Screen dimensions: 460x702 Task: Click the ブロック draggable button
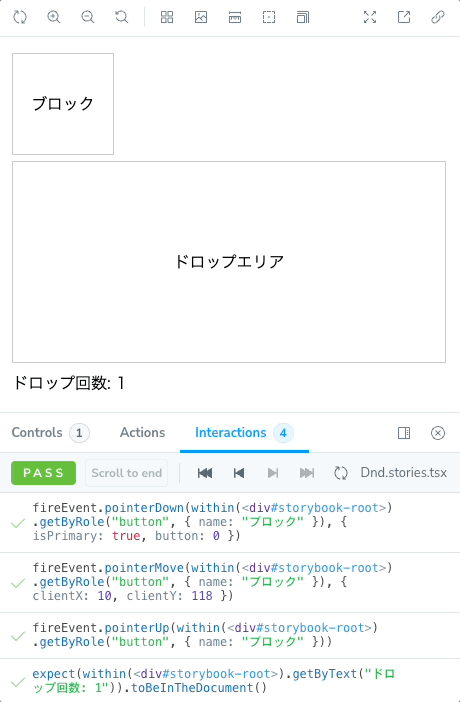pos(63,104)
